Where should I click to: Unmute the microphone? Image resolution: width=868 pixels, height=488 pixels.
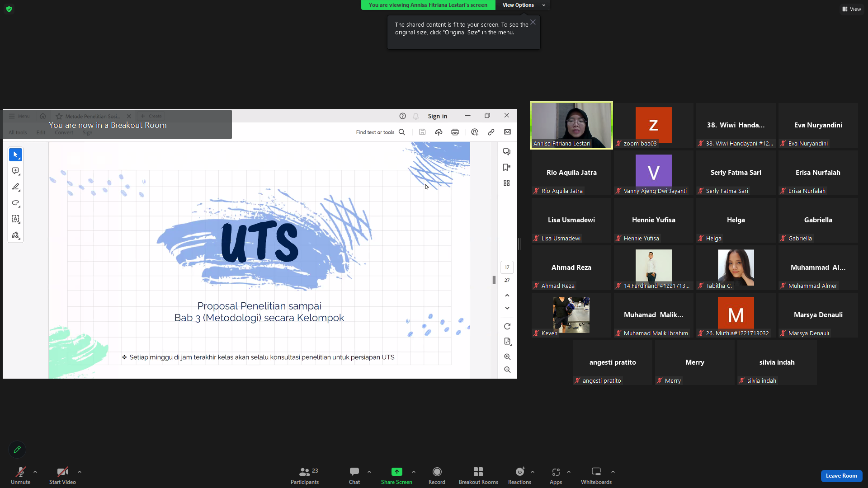(x=21, y=475)
